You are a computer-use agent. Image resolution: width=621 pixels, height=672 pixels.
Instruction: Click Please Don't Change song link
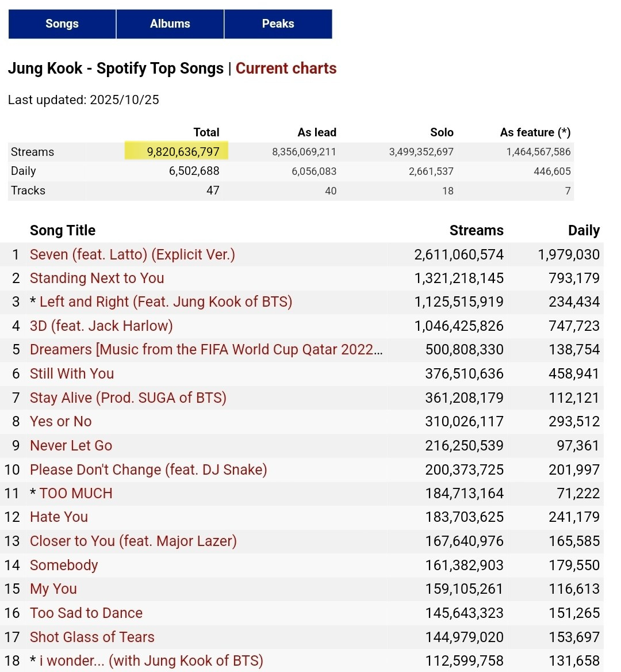148,470
